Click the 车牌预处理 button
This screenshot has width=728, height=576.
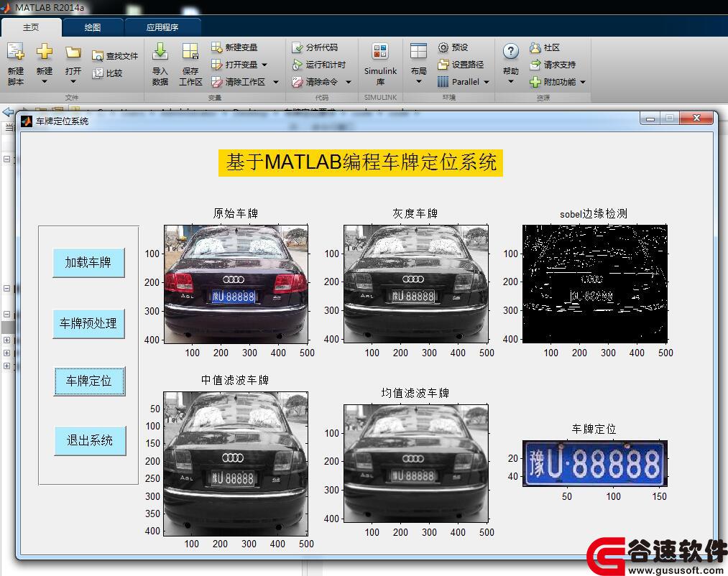click(x=88, y=323)
